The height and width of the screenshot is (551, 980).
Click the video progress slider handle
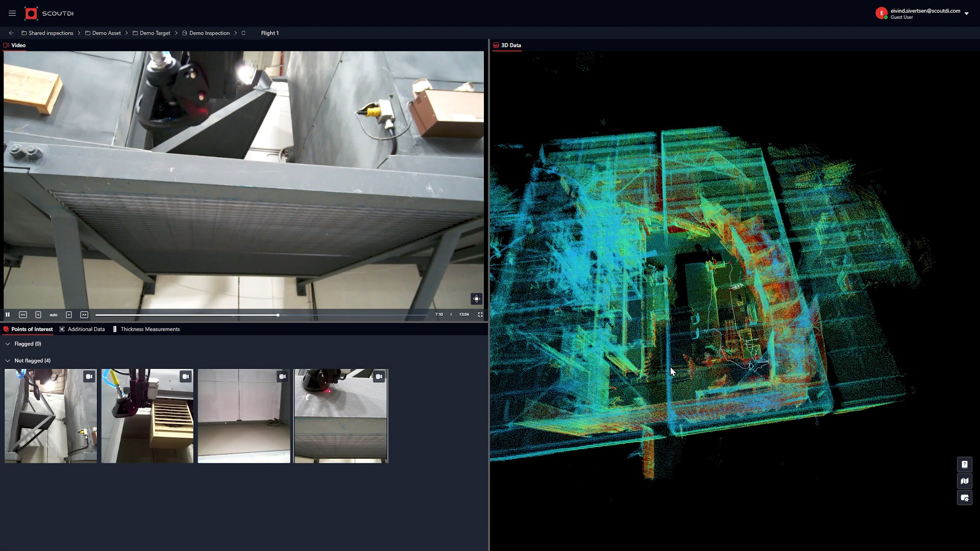(x=278, y=315)
